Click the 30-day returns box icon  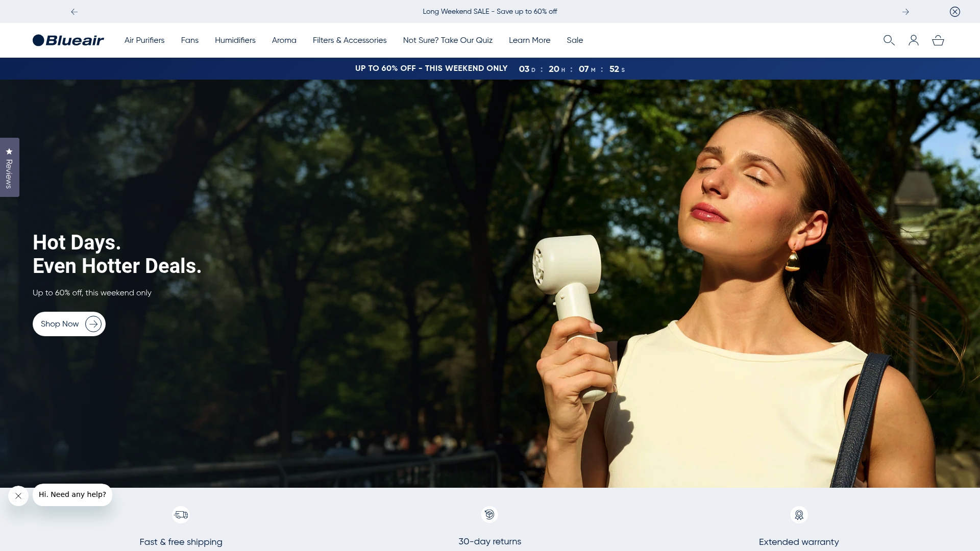pyautogui.click(x=489, y=514)
